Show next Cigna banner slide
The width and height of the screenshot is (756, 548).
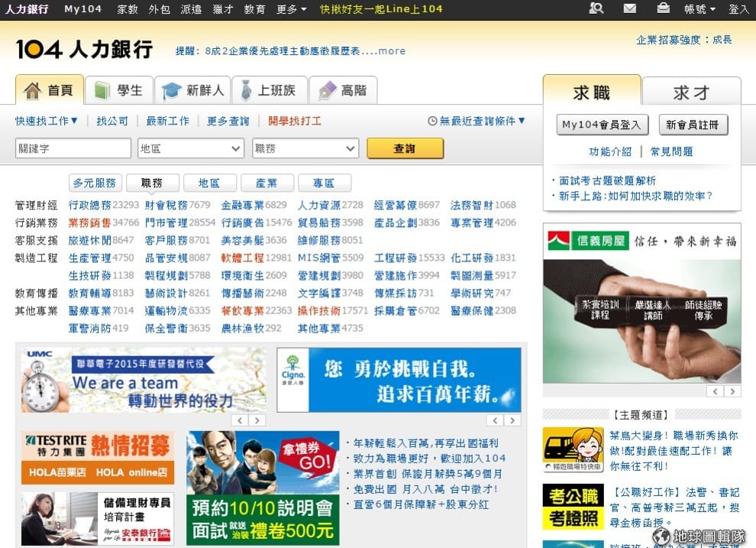[512, 420]
